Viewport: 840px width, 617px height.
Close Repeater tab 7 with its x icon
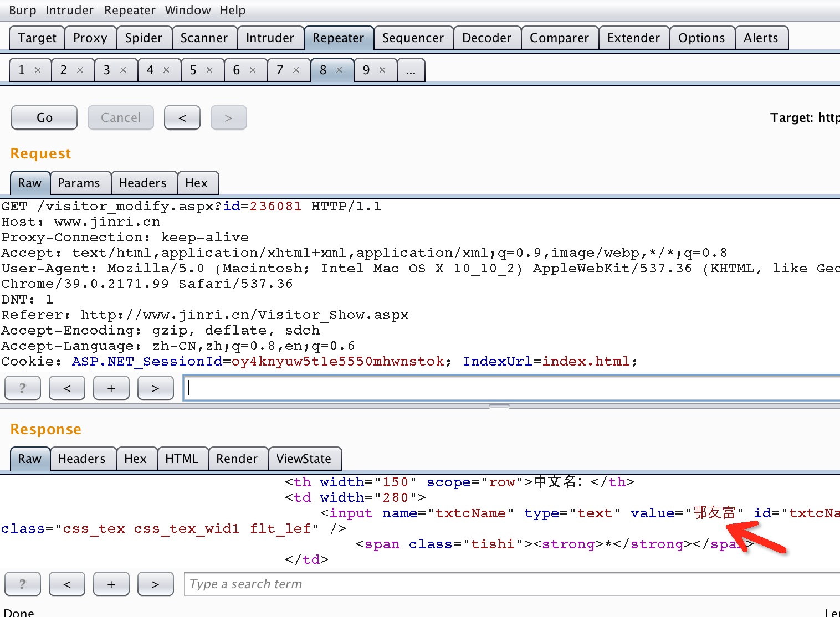(x=296, y=70)
